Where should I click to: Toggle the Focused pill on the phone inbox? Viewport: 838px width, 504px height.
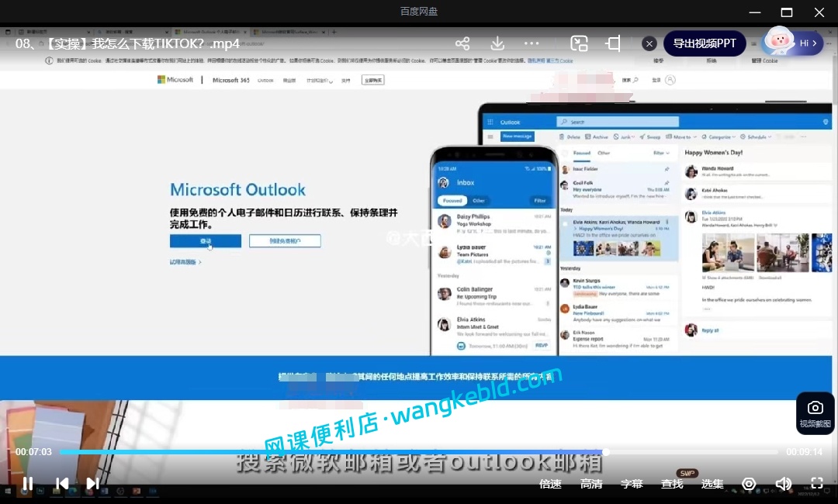click(452, 201)
